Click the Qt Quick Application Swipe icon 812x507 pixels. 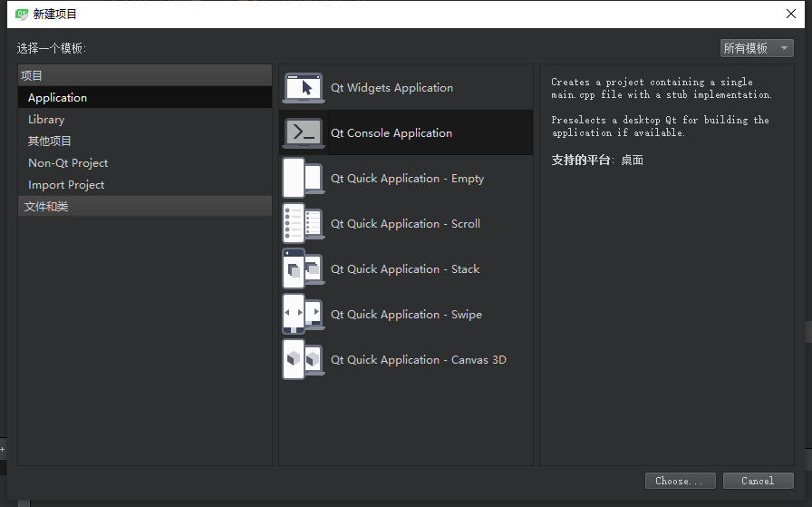coord(304,314)
